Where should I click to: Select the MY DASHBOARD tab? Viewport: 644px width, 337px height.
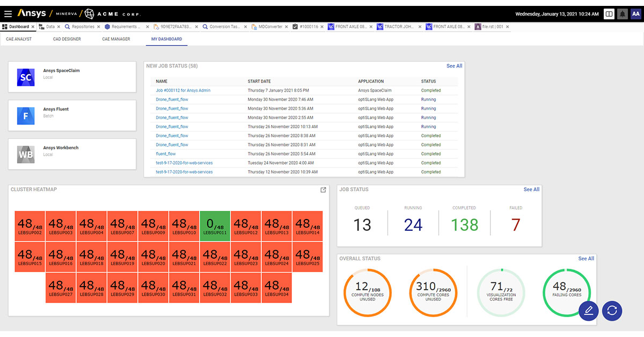pyautogui.click(x=166, y=39)
